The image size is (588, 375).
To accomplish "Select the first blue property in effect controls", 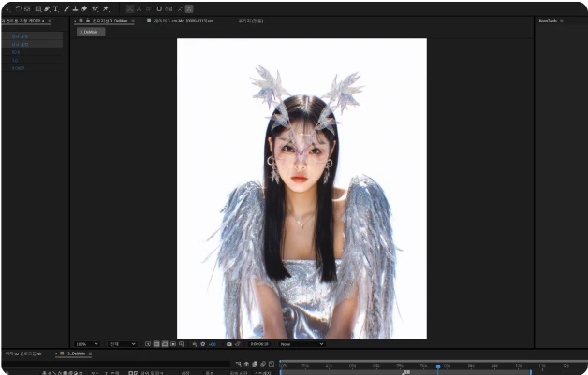I will click(20, 36).
